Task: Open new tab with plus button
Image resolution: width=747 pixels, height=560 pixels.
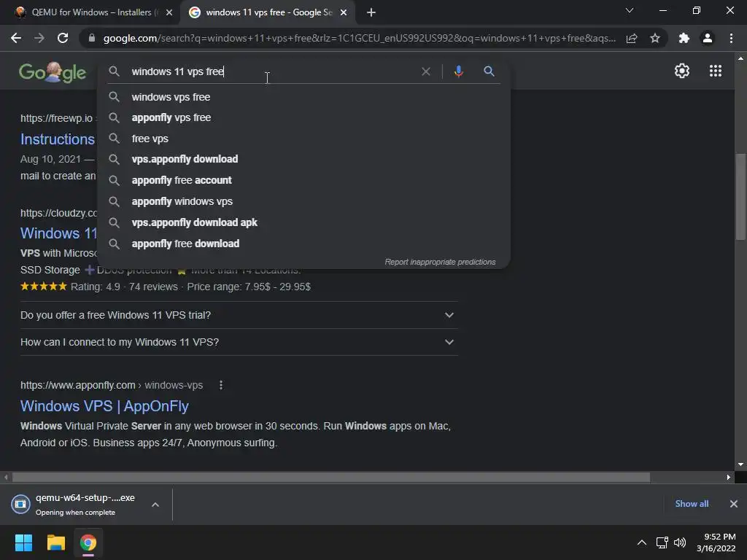Action: point(371,12)
